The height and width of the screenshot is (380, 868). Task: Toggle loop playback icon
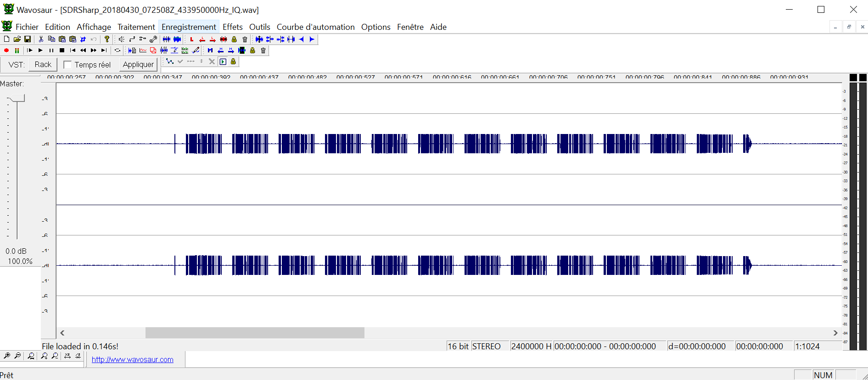click(x=118, y=50)
